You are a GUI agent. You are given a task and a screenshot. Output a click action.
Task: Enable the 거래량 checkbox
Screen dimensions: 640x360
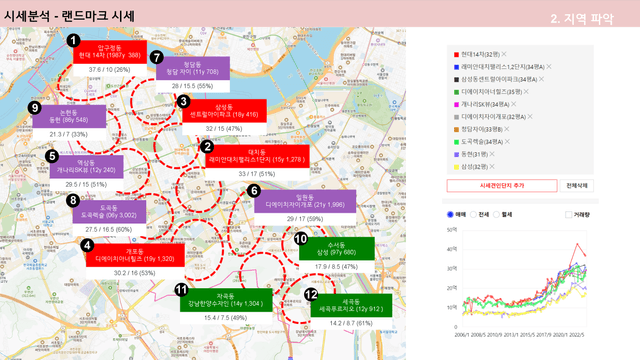click(x=568, y=214)
